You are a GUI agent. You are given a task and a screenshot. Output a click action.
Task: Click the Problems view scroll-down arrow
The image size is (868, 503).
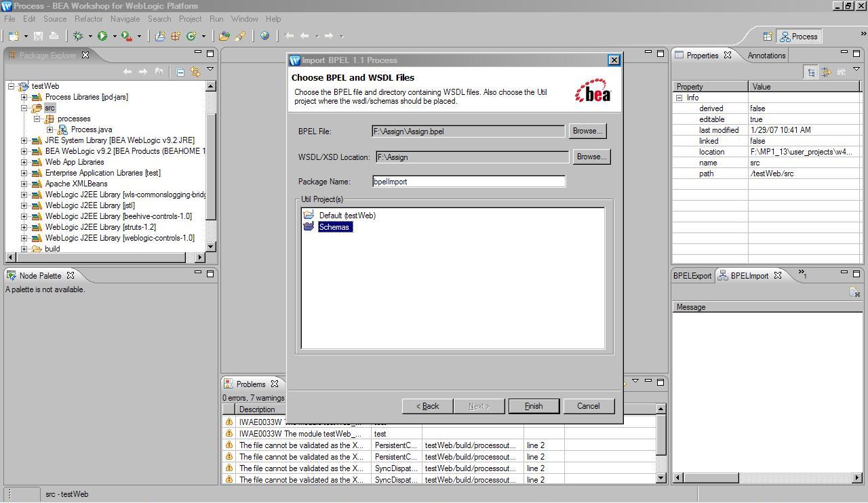click(661, 478)
